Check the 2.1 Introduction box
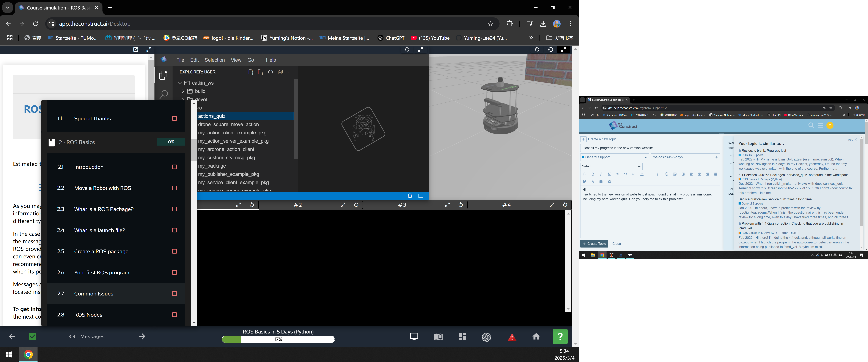Screen dimensions: 868x362 175,167
